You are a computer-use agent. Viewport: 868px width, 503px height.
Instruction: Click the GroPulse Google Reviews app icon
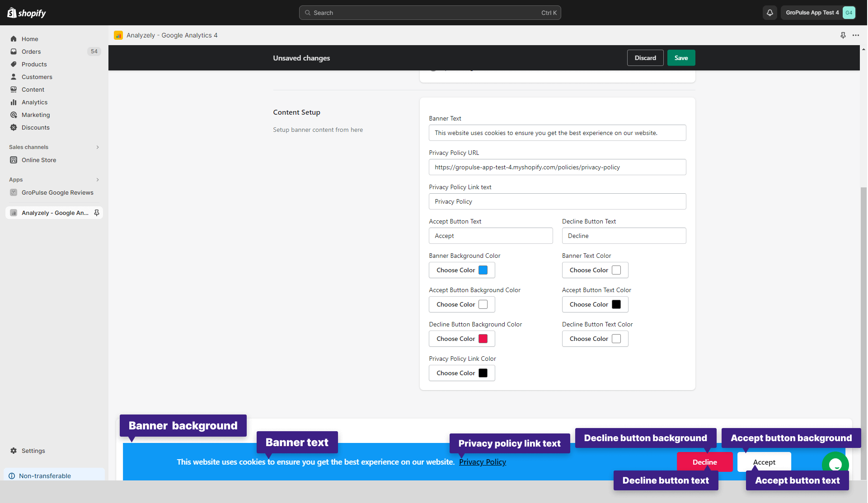[14, 192]
